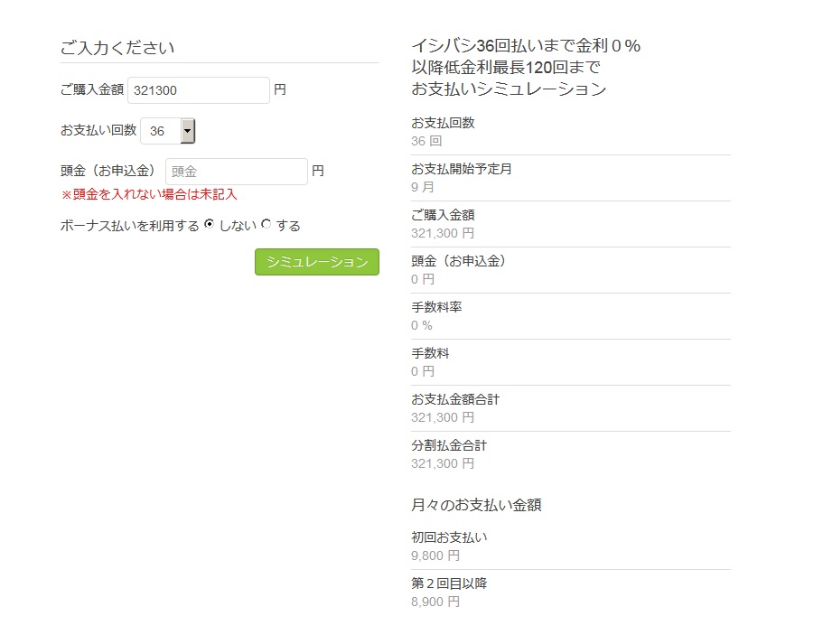
Task: Click the green シミュレーション button
Action: pyautogui.click(x=317, y=262)
